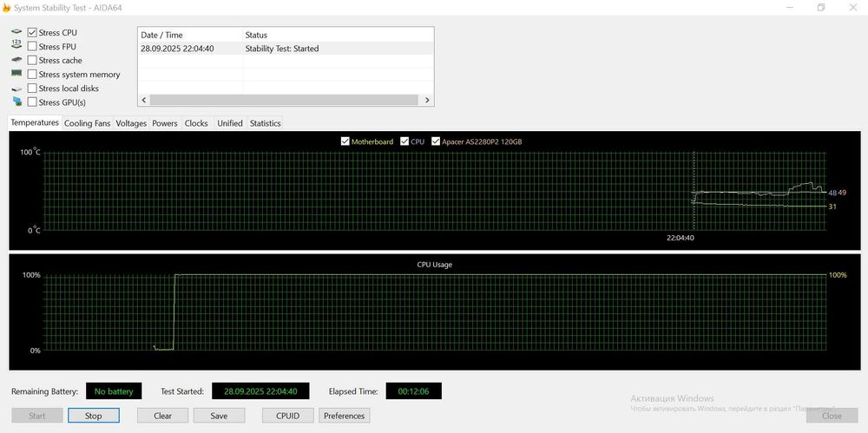Enable Stress local disks checkbox
Image resolution: width=868 pixels, height=433 pixels.
pyautogui.click(x=32, y=88)
